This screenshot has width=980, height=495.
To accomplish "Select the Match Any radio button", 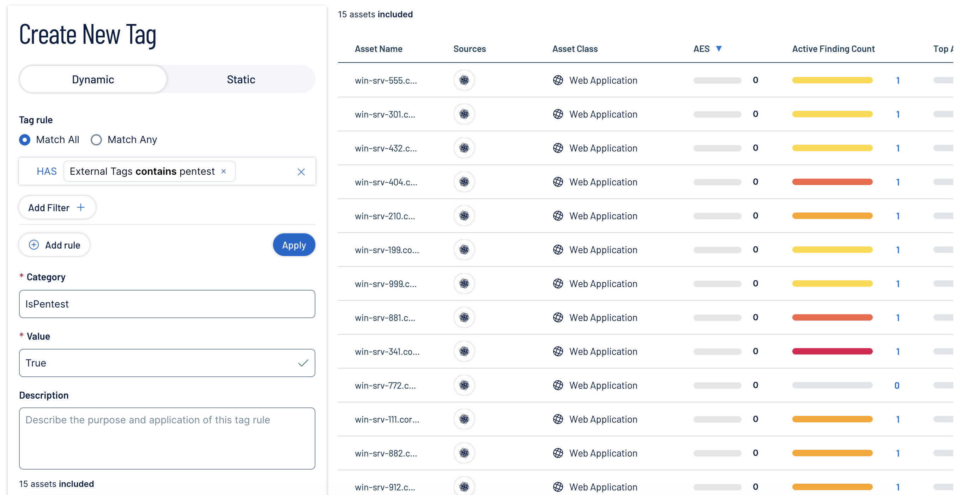I will pos(96,140).
